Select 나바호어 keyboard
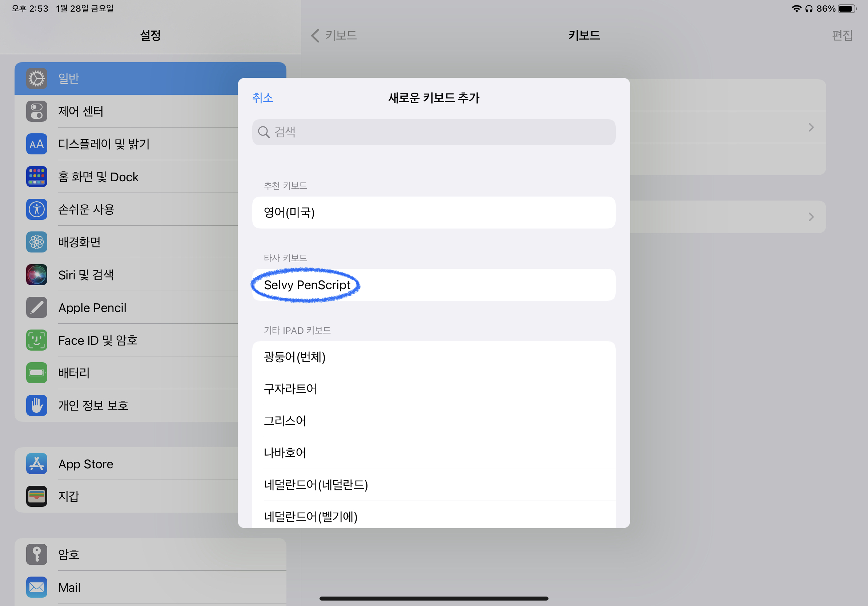This screenshot has height=606, width=868. [x=434, y=453]
